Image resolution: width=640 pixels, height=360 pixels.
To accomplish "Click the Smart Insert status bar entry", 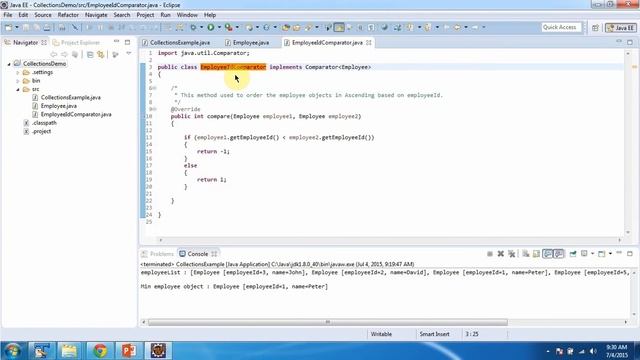I will pyautogui.click(x=434, y=334).
